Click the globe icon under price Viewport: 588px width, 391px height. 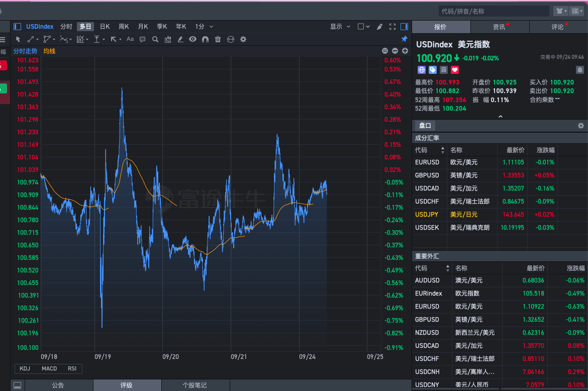pyautogui.click(x=422, y=70)
